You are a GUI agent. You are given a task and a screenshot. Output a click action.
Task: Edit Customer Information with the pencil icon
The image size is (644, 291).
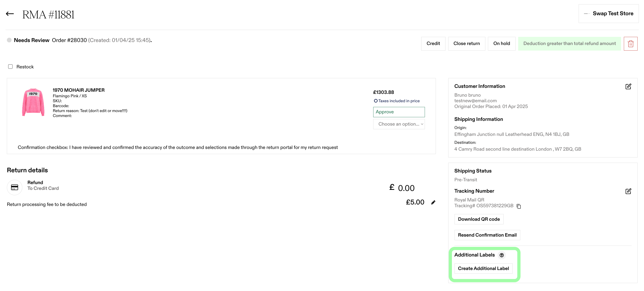628,86
